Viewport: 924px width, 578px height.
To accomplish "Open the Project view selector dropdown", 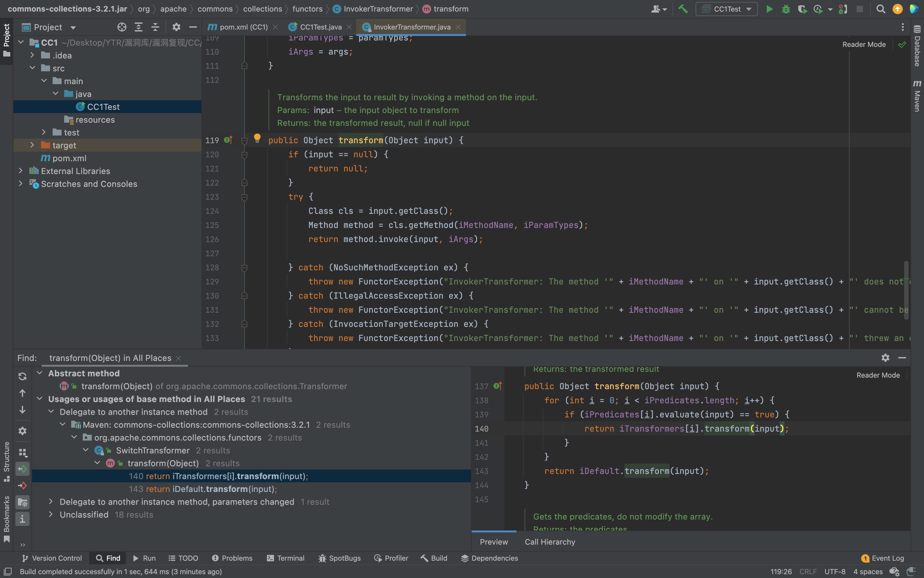I will (49, 27).
